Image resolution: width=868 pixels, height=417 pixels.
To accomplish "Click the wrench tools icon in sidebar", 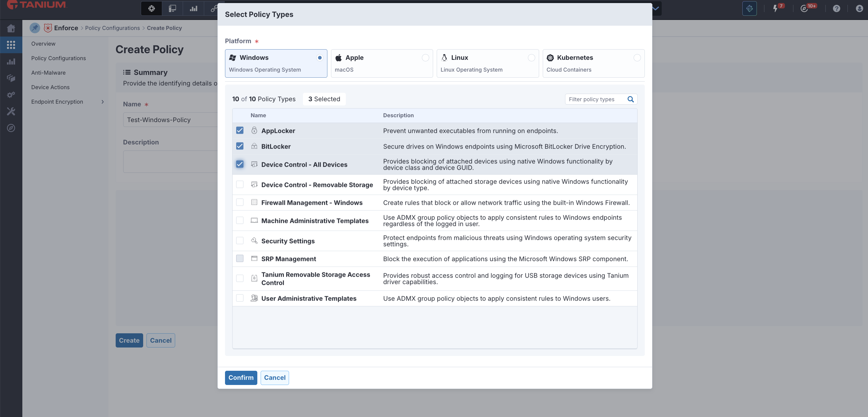I will (x=11, y=112).
